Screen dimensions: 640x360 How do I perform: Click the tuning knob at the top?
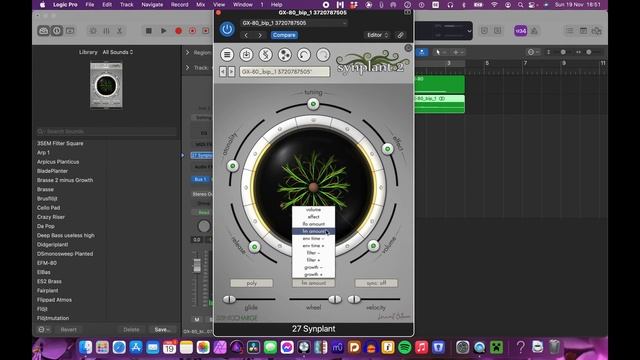[x=313, y=104]
